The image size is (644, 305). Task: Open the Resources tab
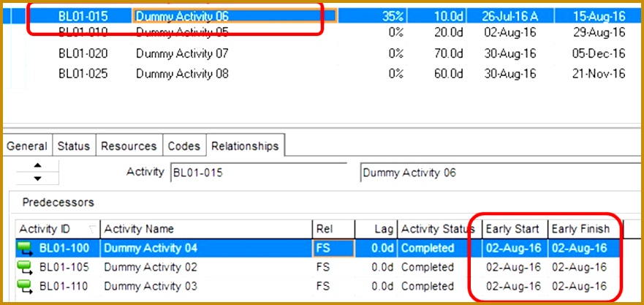tap(129, 146)
